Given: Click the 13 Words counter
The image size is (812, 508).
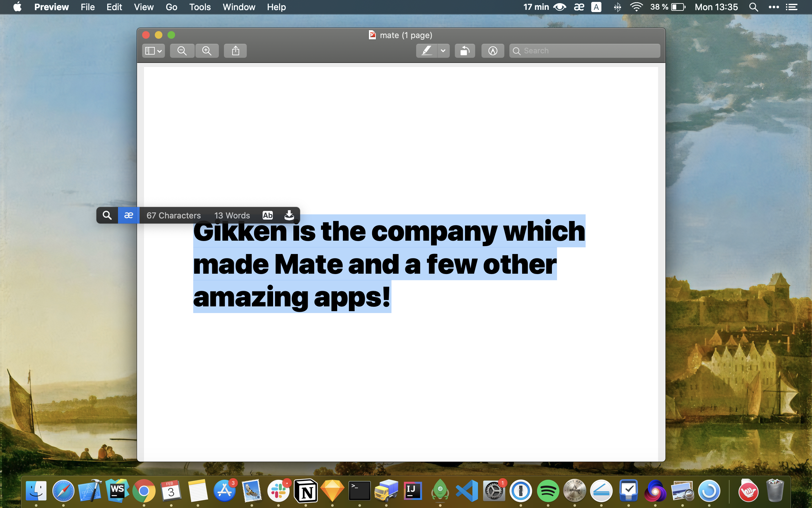Looking at the screenshot, I should click(x=232, y=215).
